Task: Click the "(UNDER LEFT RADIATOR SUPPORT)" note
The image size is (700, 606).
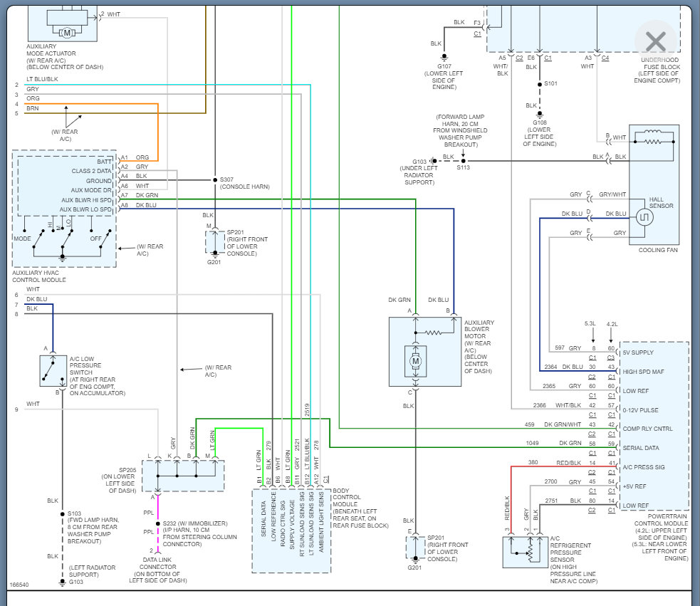Action: point(419,175)
